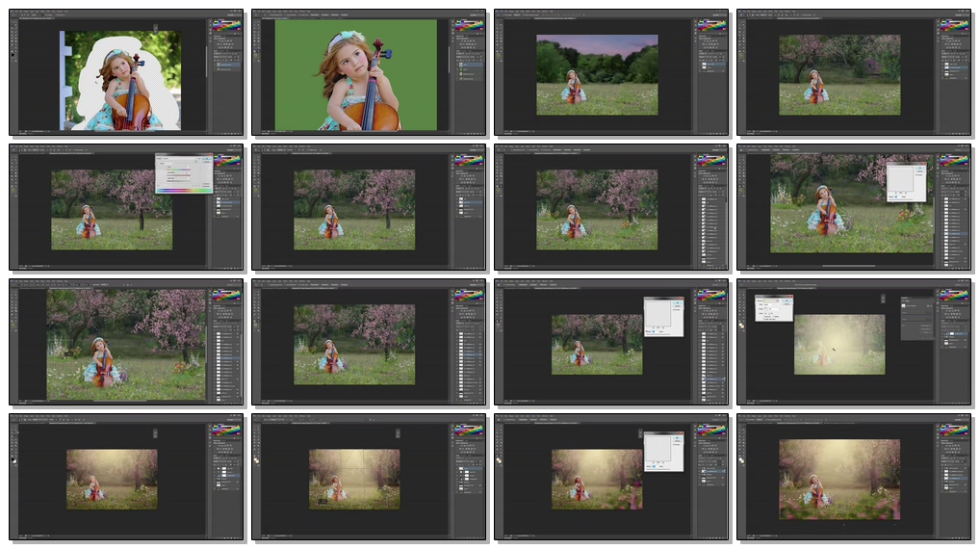The image size is (980, 549).
Task: Open the screenshot of the girl on a solid green background
Action: [369, 72]
